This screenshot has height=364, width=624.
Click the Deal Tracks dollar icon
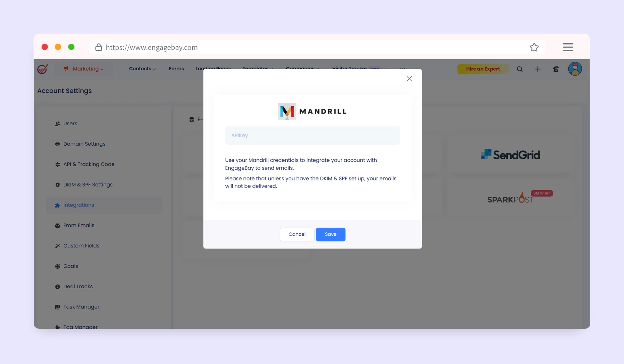click(x=57, y=287)
